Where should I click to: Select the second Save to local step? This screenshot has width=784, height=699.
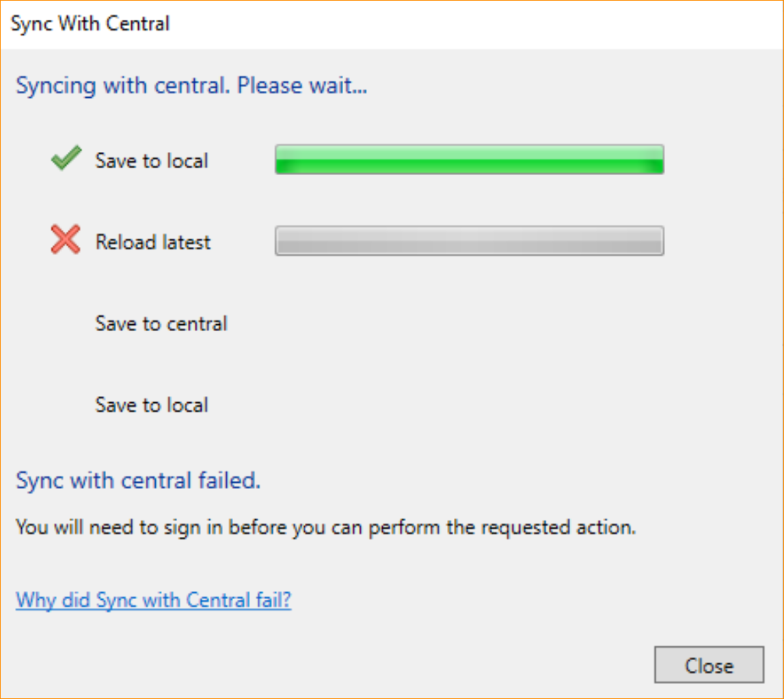click(x=151, y=405)
